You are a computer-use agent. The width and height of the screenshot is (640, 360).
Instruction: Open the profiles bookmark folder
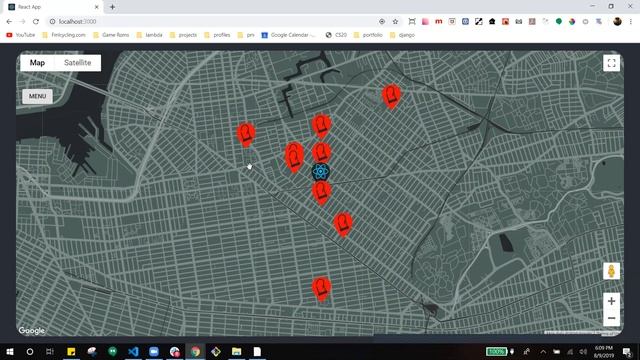click(217, 35)
